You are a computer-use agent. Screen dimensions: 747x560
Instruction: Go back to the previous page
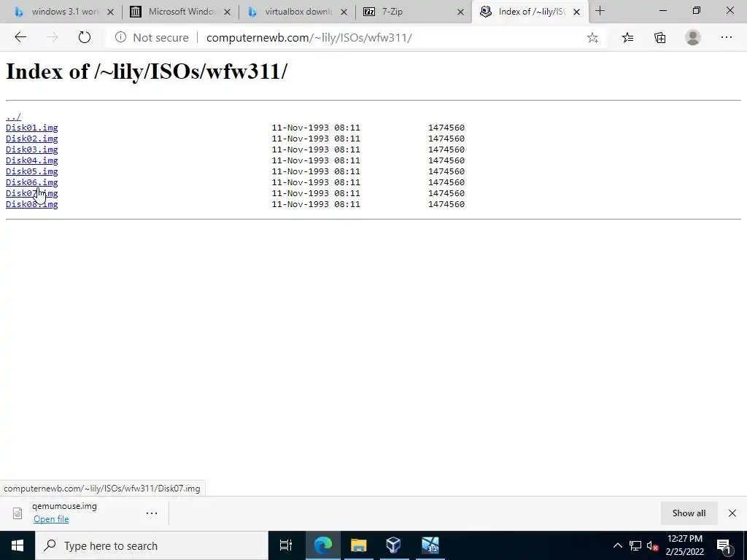[x=20, y=37]
